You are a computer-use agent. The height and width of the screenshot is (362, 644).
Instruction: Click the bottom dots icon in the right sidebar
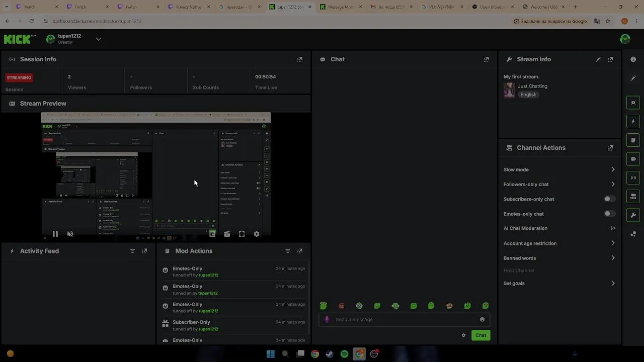tap(633, 234)
